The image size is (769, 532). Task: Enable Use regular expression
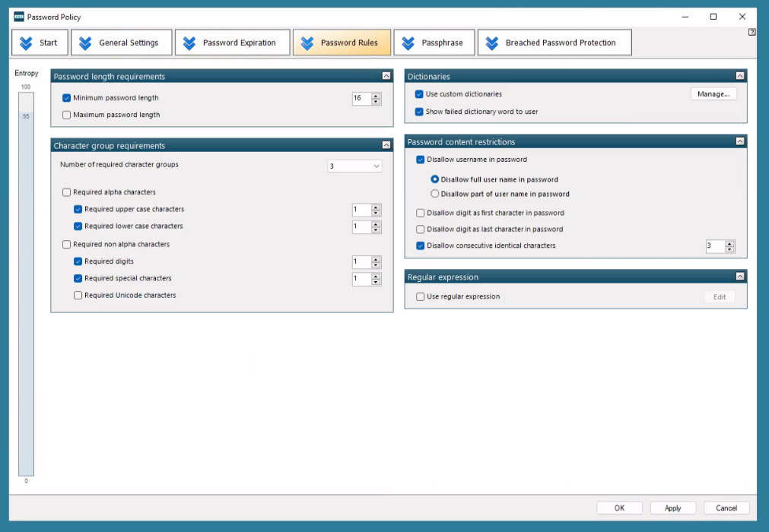point(421,297)
